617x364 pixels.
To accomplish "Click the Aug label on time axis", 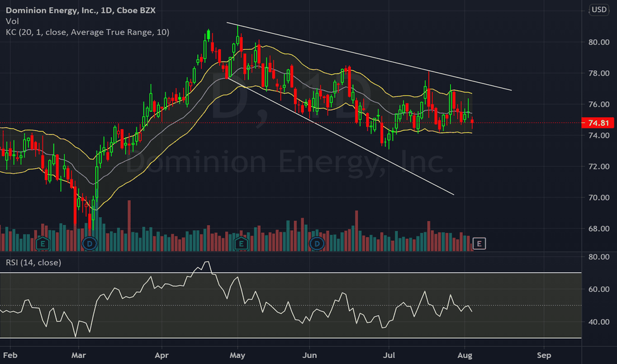I will [465, 355].
